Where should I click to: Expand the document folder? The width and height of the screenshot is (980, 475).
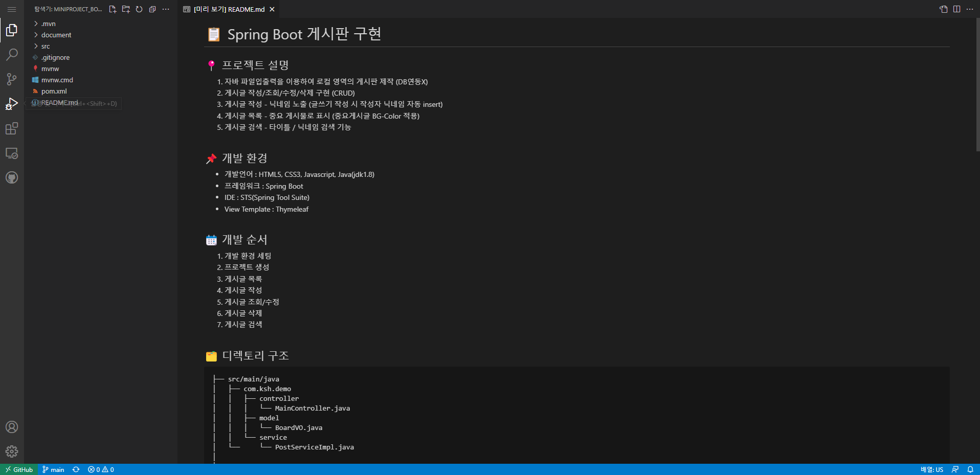tap(101, 35)
